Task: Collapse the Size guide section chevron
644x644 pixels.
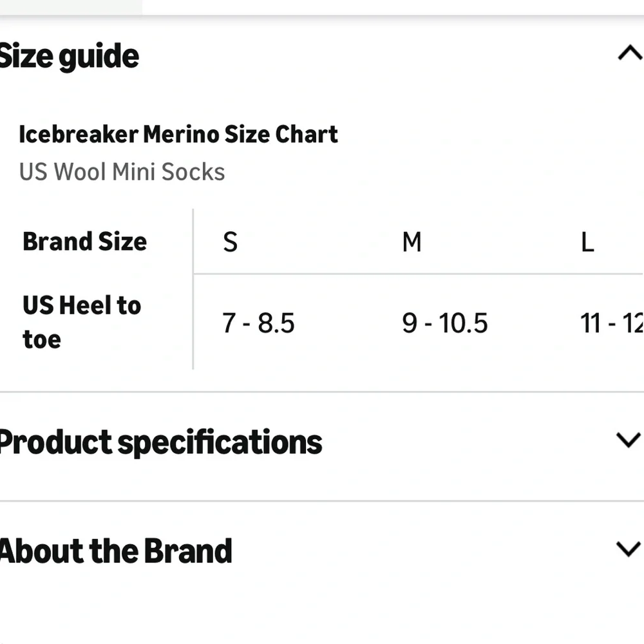Action: [x=630, y=53]
